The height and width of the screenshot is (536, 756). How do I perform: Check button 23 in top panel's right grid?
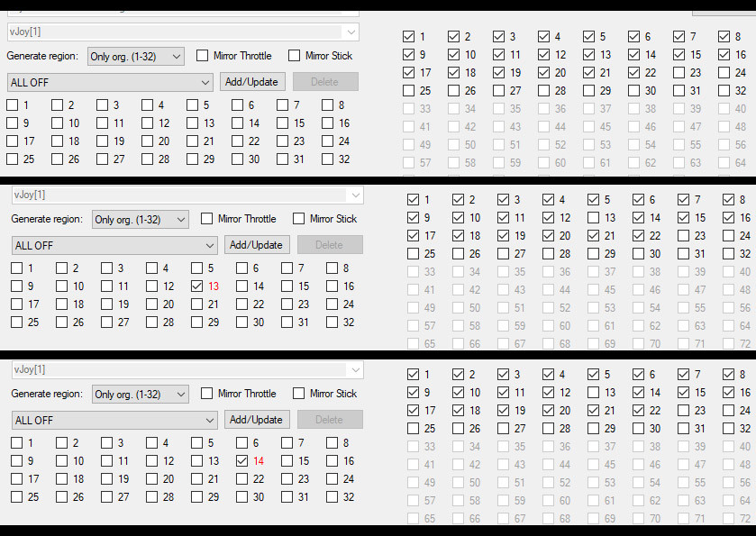click(679, 72)
